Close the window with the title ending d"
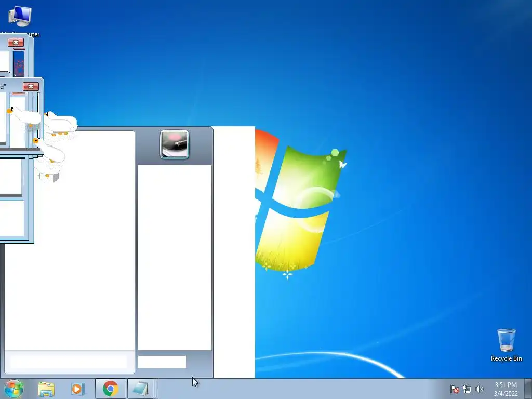 [31, 87]
